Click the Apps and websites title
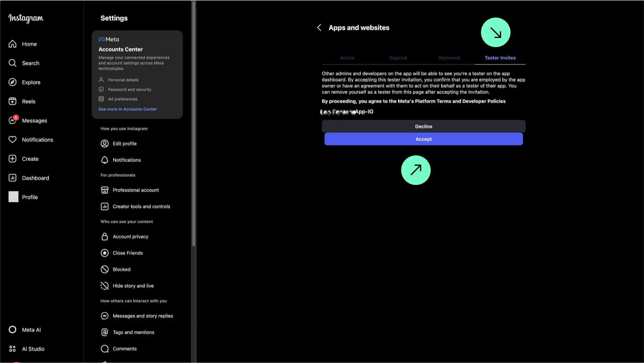644x363 pixels. point(359,28)
